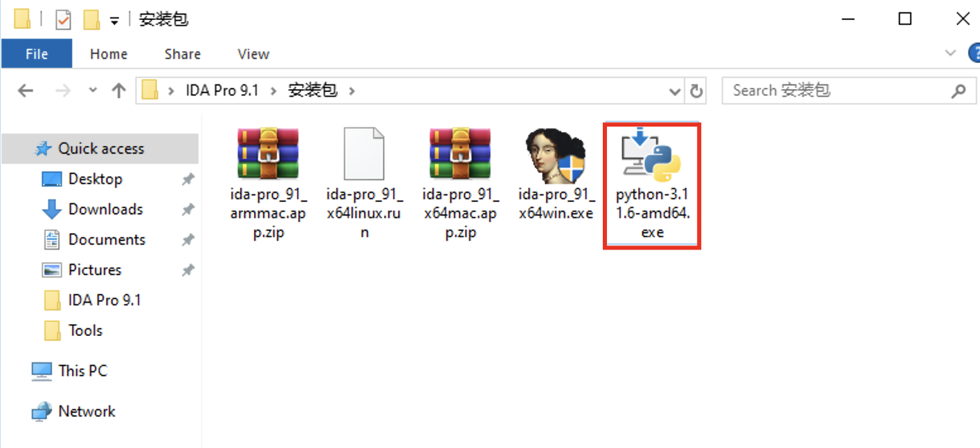Unpin Downloads using its pin icon
The height and width of the screenshot is (448, 980).
pos(188,210)
